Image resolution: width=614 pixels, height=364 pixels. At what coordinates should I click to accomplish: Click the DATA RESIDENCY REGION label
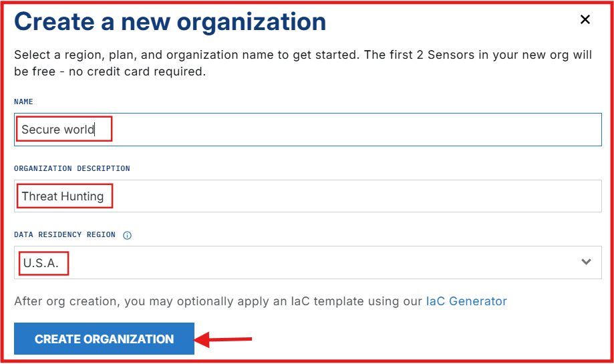tap(65, 235)
